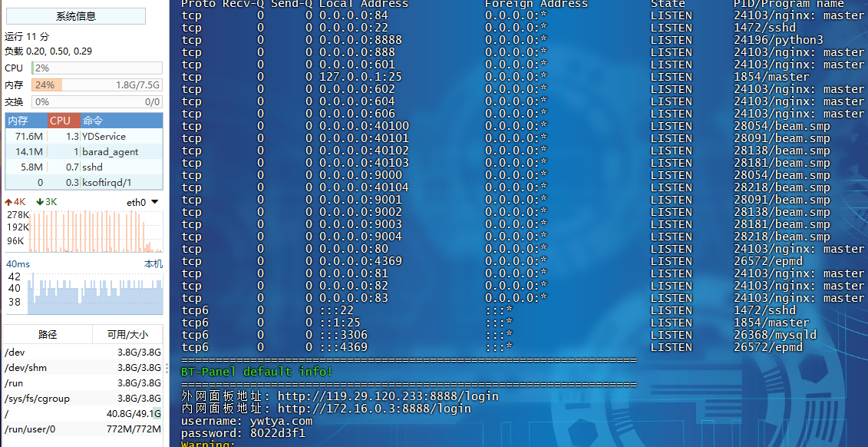Select the barad_agent process row
The width and height of the screenshot is (868, 447).
point(84,152)
